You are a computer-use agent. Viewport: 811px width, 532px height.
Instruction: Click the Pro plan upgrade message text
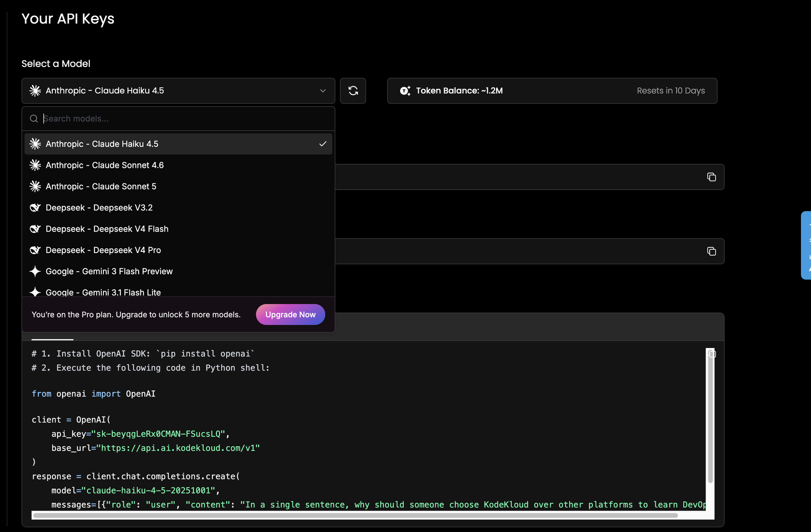pyautogui.click(x=136, y=315)
